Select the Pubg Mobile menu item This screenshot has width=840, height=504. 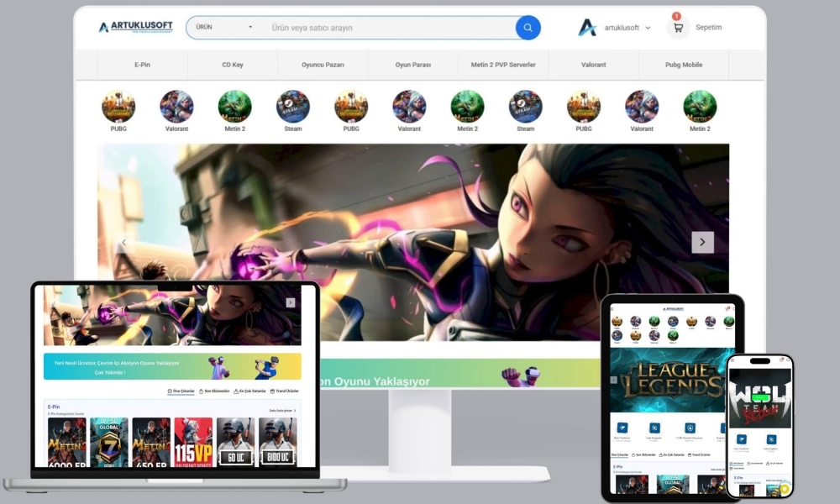click(x=684, y=65)
